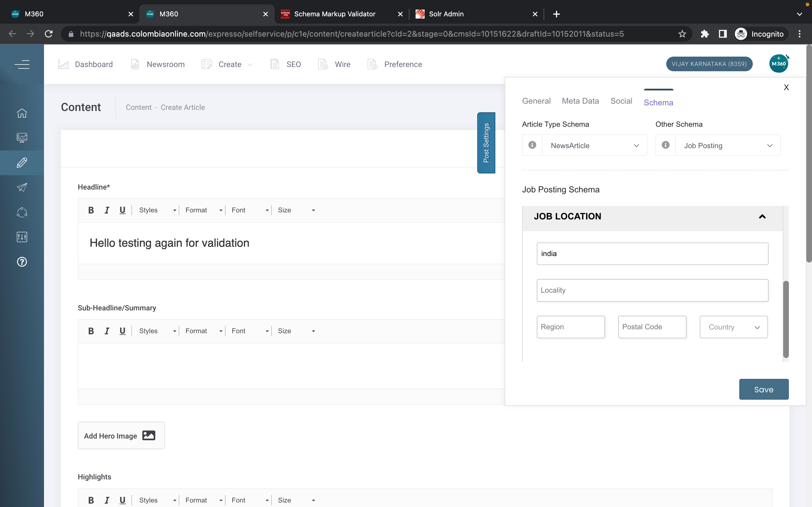Click the Save button
Screen dimensions: 812x507
pyautogui.click(x=764, y=389)
